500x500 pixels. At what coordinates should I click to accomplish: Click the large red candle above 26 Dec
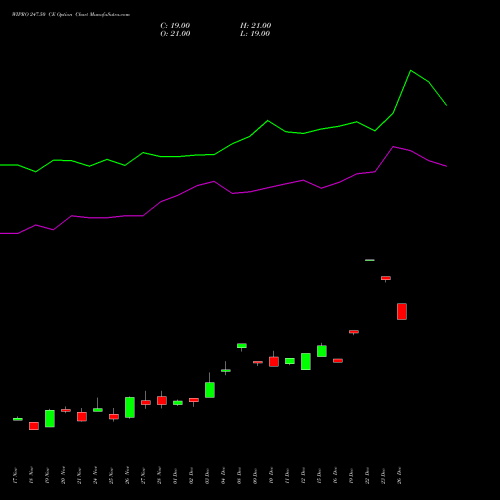pos(402,311)
